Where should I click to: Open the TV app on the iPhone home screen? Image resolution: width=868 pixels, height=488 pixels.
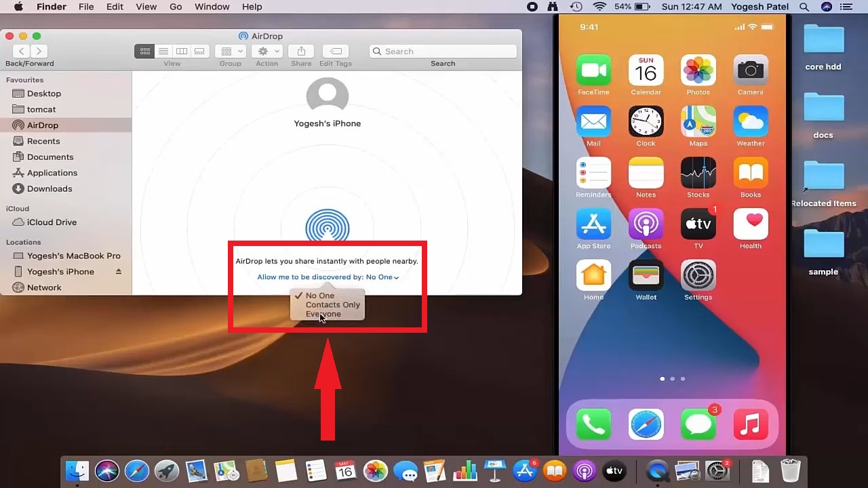click(698, 224)
